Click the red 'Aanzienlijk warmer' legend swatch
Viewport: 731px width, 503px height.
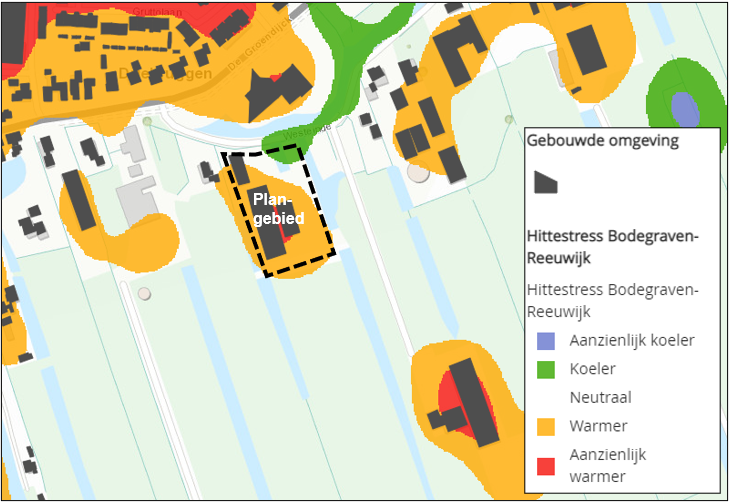click(x=546, y=466)
